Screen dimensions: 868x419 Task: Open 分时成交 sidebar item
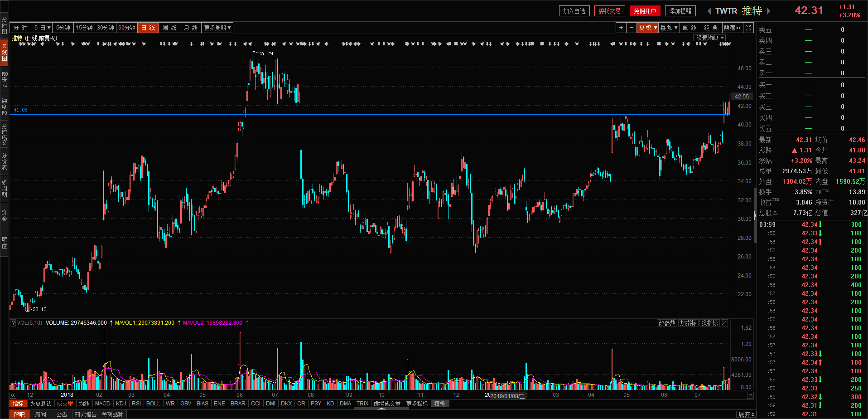tap(4, 134)
